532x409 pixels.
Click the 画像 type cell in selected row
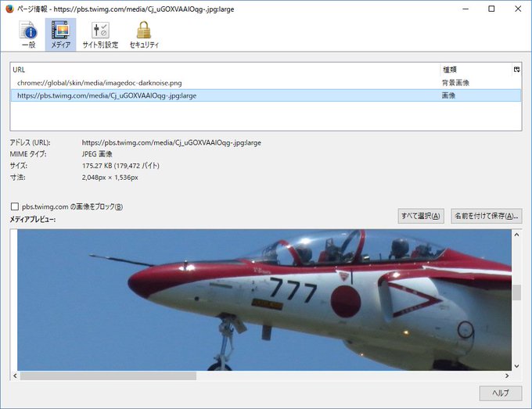coord(448,95)
